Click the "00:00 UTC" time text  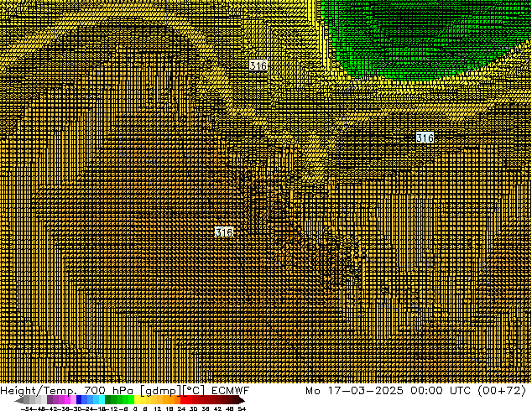[441, 391]
